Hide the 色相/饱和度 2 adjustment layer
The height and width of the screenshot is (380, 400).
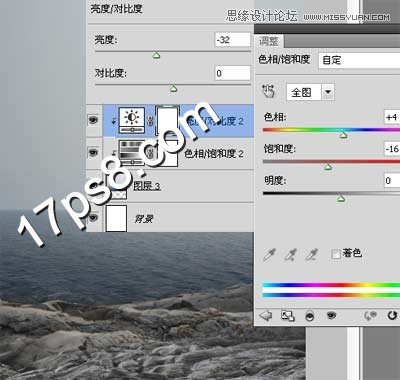pyautogui.click(x=93, y=152)
